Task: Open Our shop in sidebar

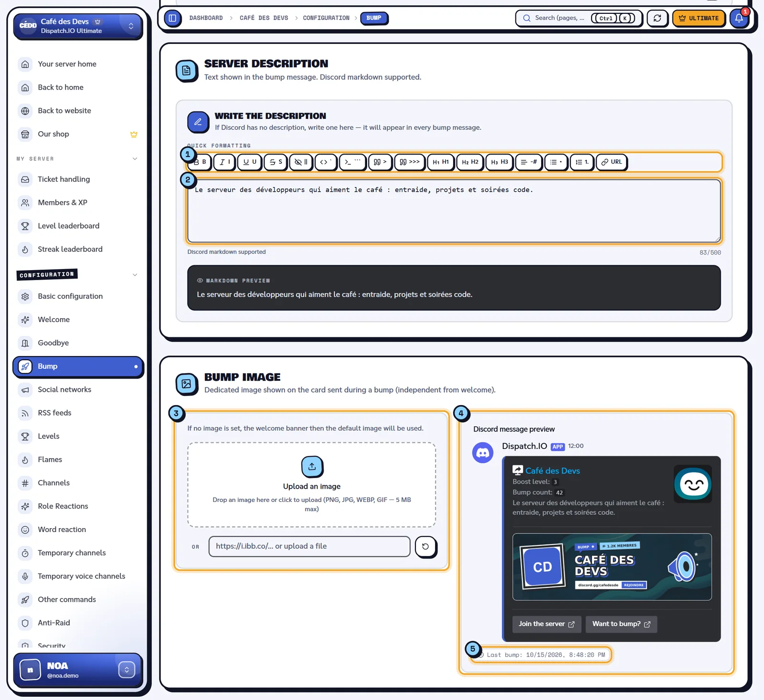Action: click(78, 134)
